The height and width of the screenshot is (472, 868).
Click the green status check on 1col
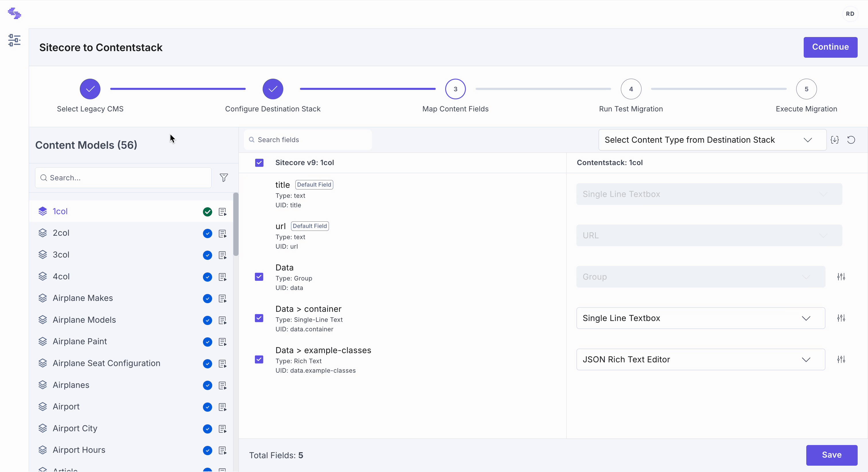(x=208, y=212)
